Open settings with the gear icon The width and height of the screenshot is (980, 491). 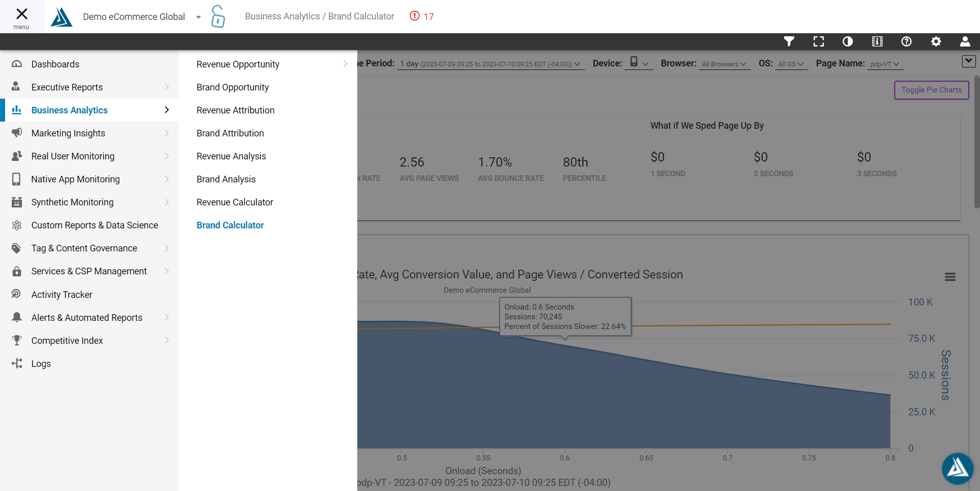tap(936, 41)
